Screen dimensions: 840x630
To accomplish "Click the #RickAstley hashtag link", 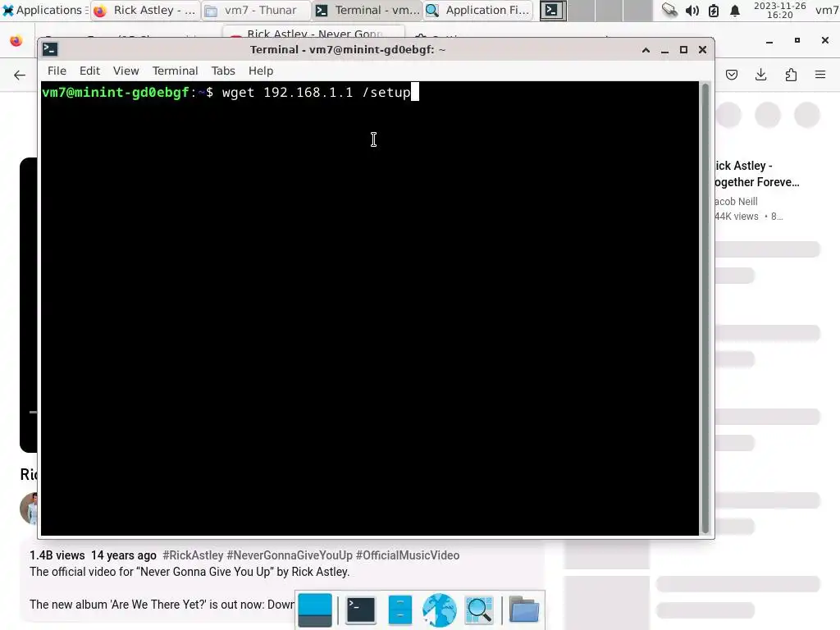I will (x=193, y=555).
